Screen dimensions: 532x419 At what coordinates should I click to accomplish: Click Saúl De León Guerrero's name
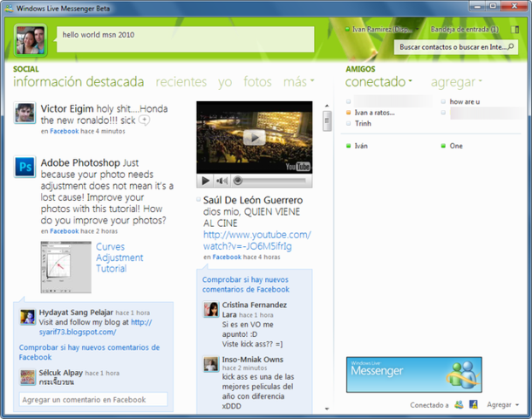(253, 200)
